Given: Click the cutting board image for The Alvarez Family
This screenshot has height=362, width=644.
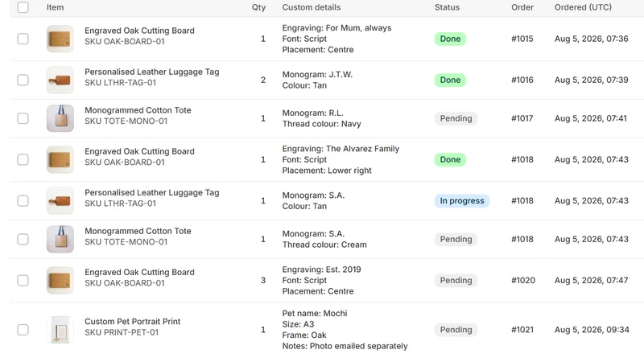Looking at the screenshot, I should click(x=60, y=159).
